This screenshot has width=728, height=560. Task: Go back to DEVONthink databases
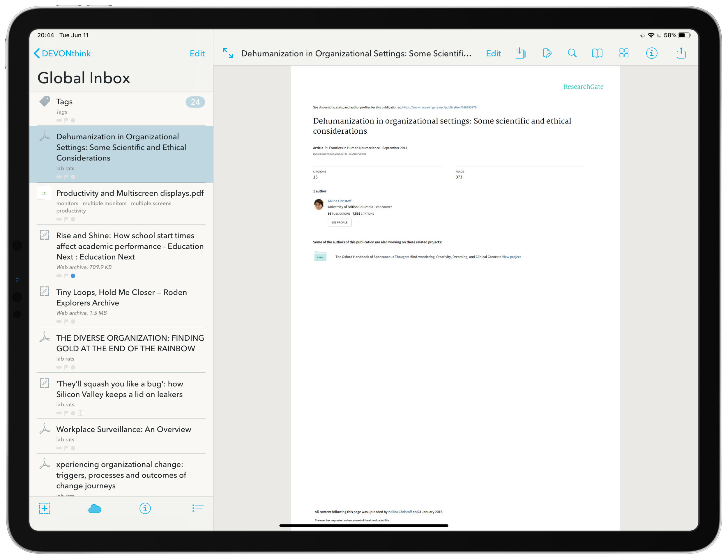62,53
